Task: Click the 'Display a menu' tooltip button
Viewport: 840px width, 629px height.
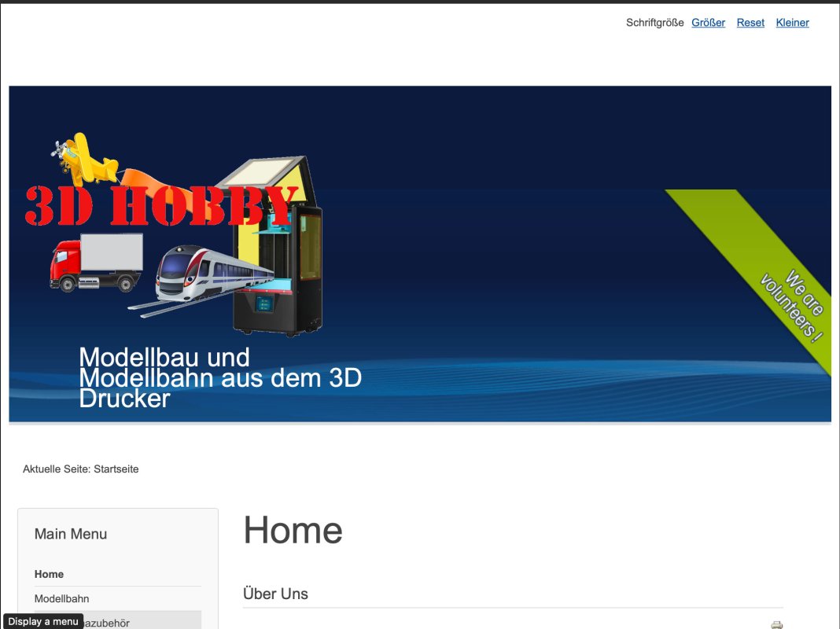Action: click(x=43, y=621)
